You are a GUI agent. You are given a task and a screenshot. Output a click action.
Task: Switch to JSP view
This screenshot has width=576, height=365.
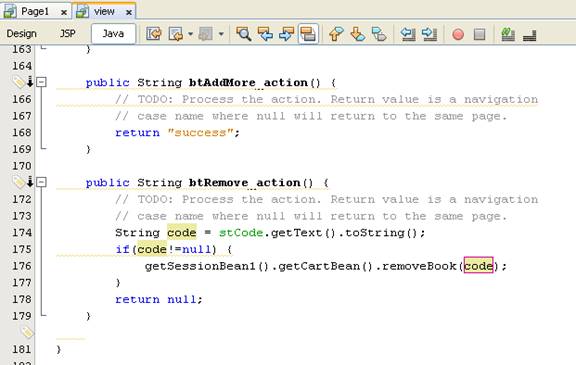68,34
